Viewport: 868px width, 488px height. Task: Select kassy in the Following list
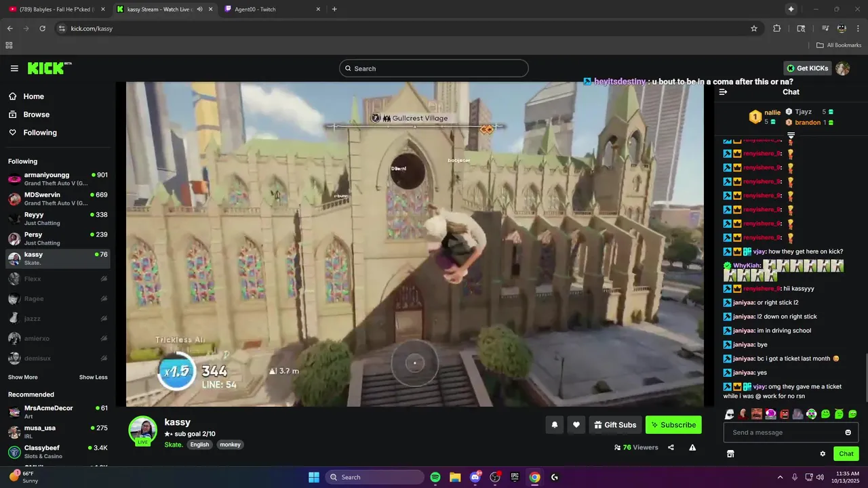[58, 258]
